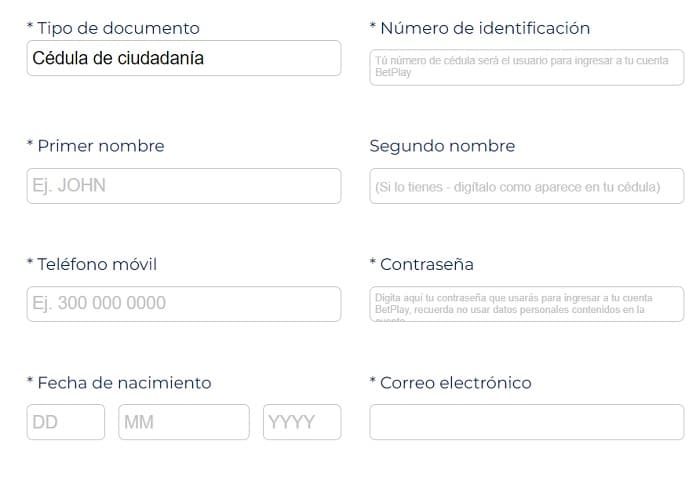700x481 pixels.
Task: Click into the Teléfono móvil field
Action: pos(183,304)
